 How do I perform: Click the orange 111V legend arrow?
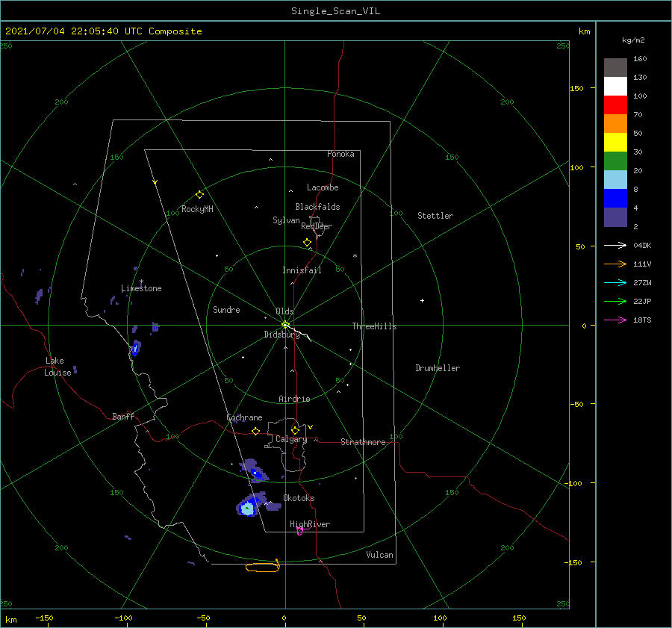tap(615, 264)
